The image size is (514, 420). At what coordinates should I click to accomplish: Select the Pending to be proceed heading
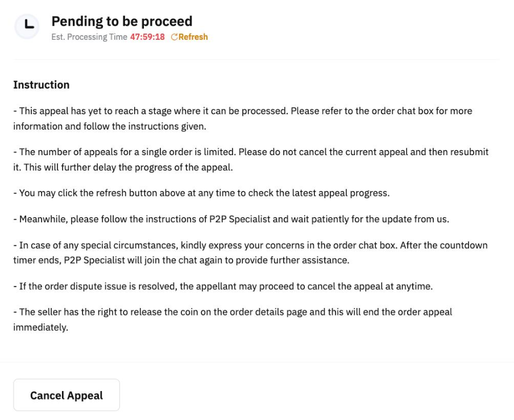click(122, 22)
